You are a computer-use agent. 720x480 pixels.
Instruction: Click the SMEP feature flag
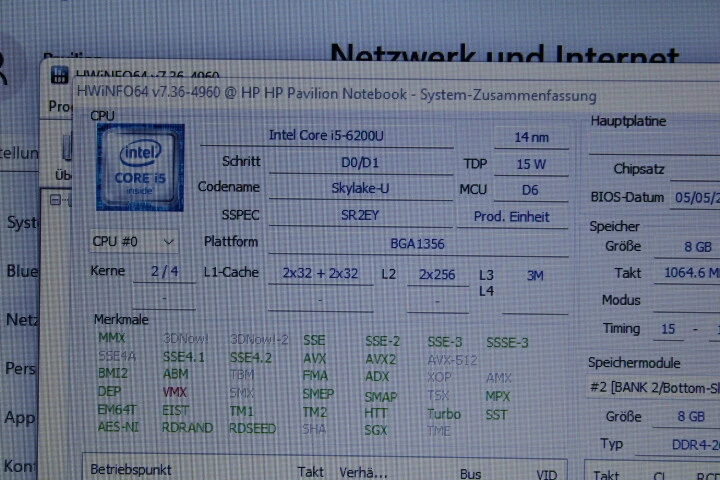318,394
